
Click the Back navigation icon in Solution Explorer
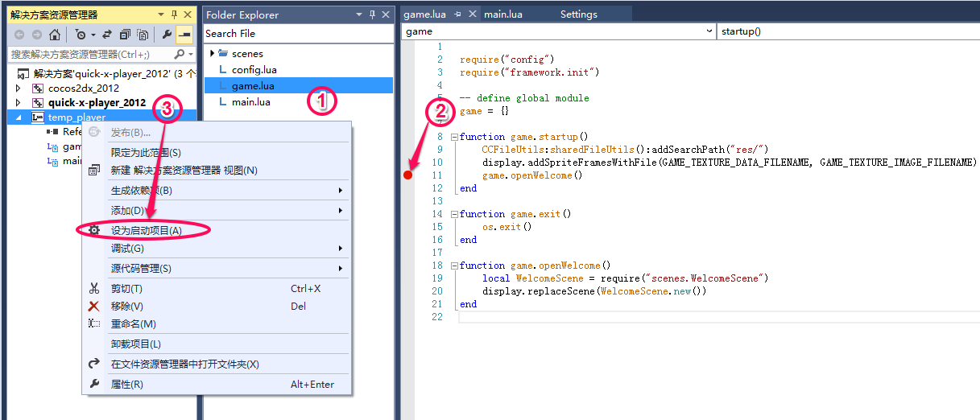[19, 35]
